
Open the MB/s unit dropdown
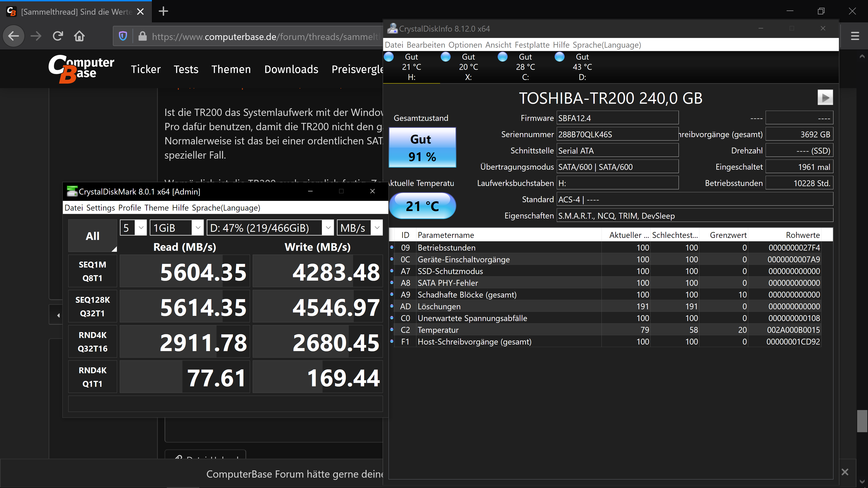tap(360, 228)
